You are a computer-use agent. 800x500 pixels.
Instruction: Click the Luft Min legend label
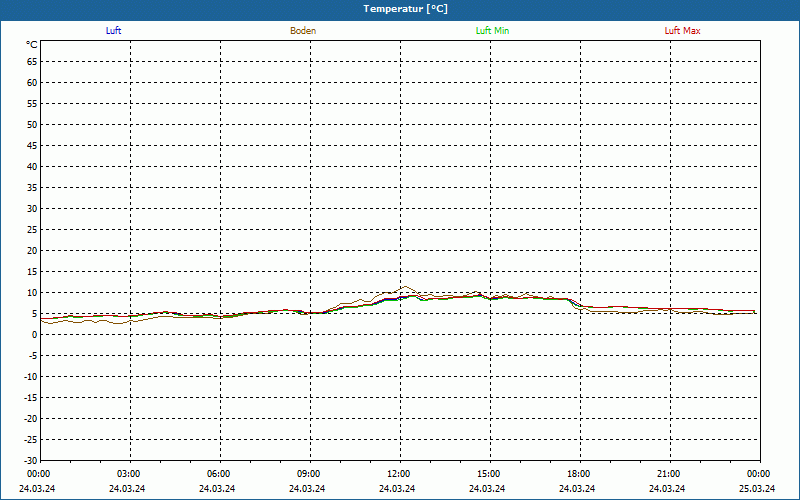click(492, 31)
